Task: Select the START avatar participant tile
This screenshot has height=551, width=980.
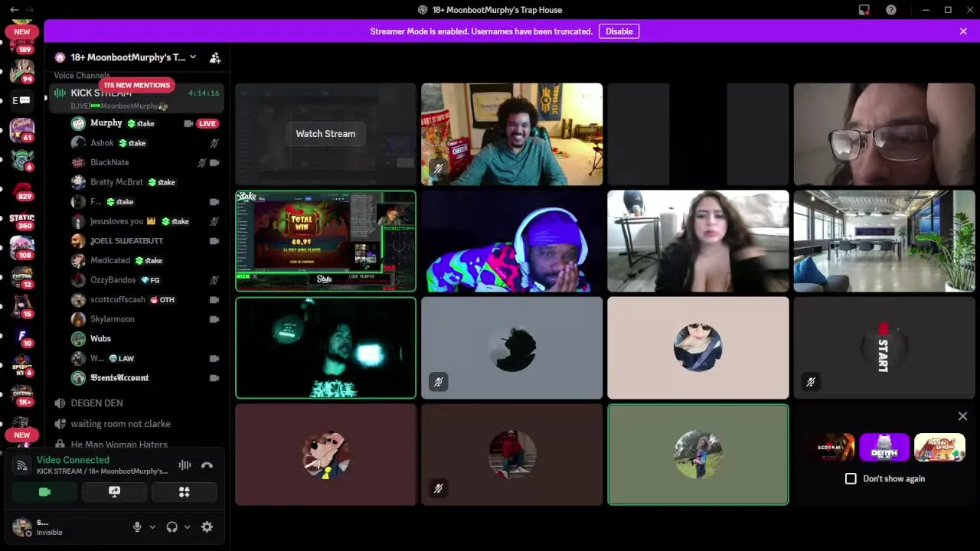Action: (884, 348)
